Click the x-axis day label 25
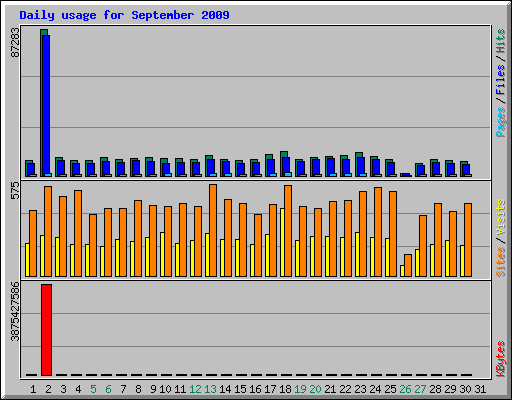This screenshot has height=400, width=512. coord(390,389)
